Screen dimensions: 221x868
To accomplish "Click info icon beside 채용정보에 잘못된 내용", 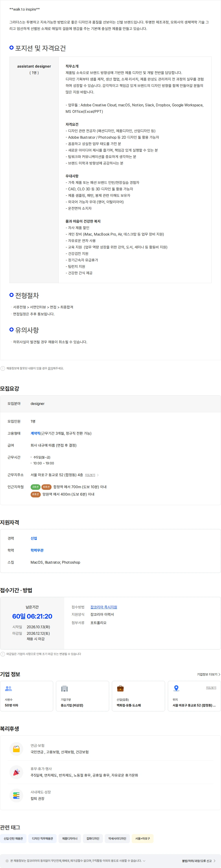I will click(3, 368).
